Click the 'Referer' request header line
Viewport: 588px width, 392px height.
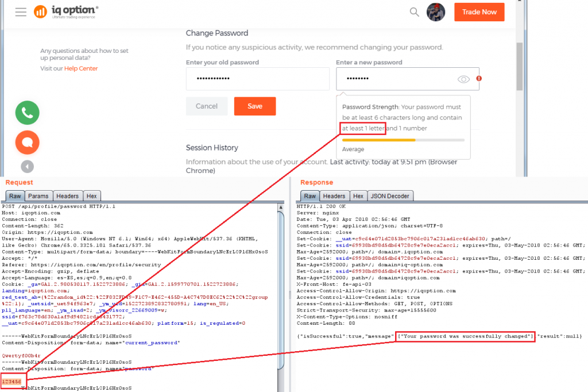pos(82,265)
